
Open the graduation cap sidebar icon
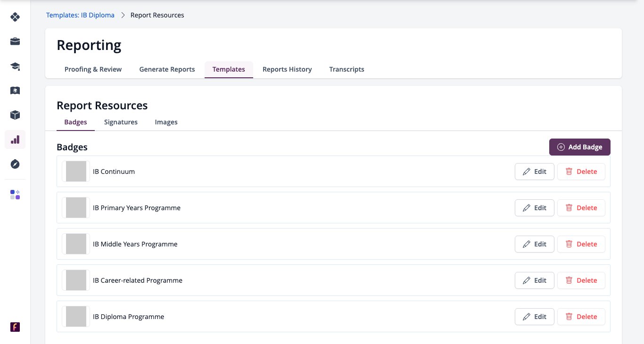(x=15, y=66)
